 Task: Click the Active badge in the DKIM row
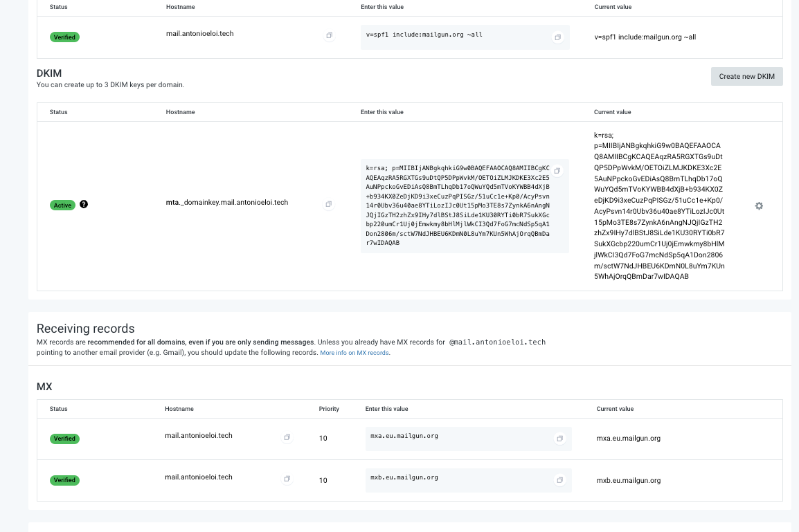click(x=63, y=205)
